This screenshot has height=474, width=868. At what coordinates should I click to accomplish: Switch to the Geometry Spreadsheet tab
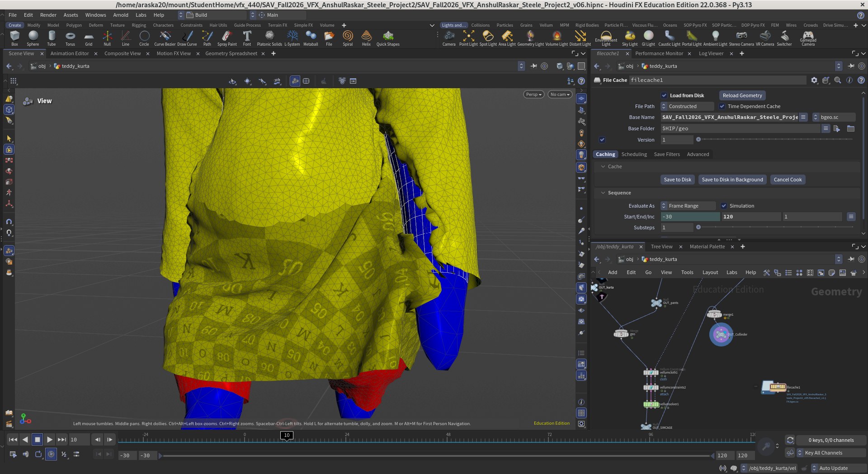click(231, 53)
